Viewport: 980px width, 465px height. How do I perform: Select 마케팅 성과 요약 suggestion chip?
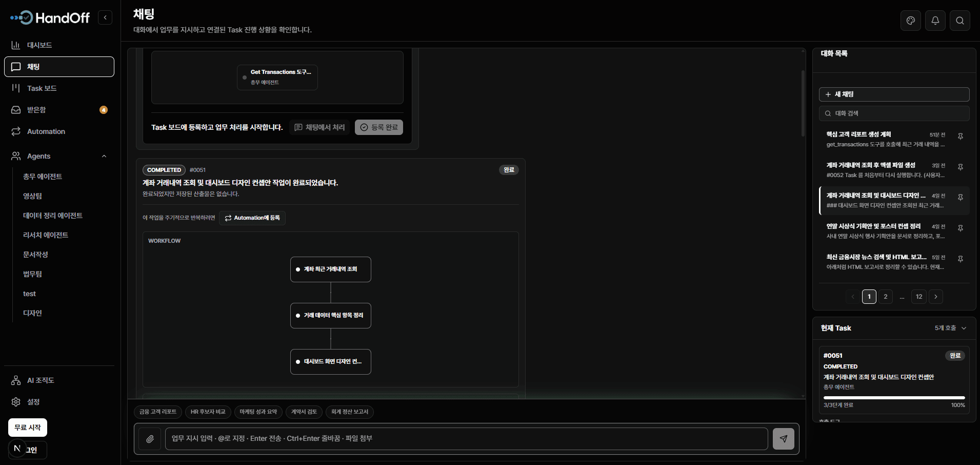point(258,412)
